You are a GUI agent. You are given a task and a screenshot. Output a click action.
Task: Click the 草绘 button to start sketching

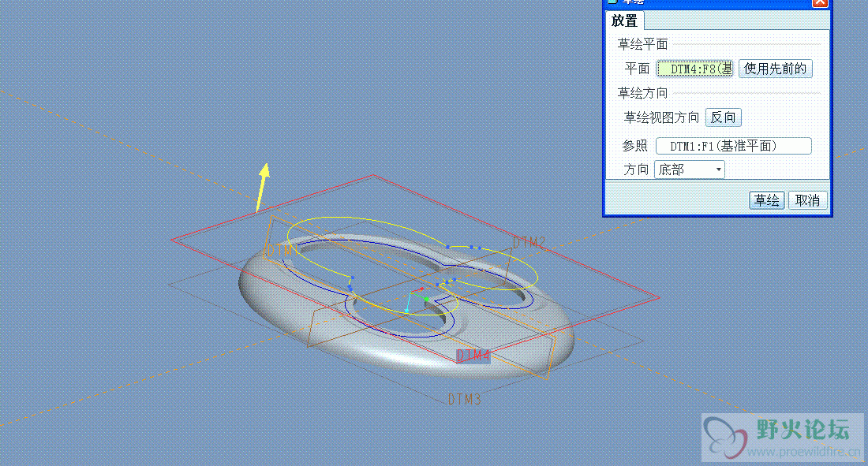[x=767, y=199]
